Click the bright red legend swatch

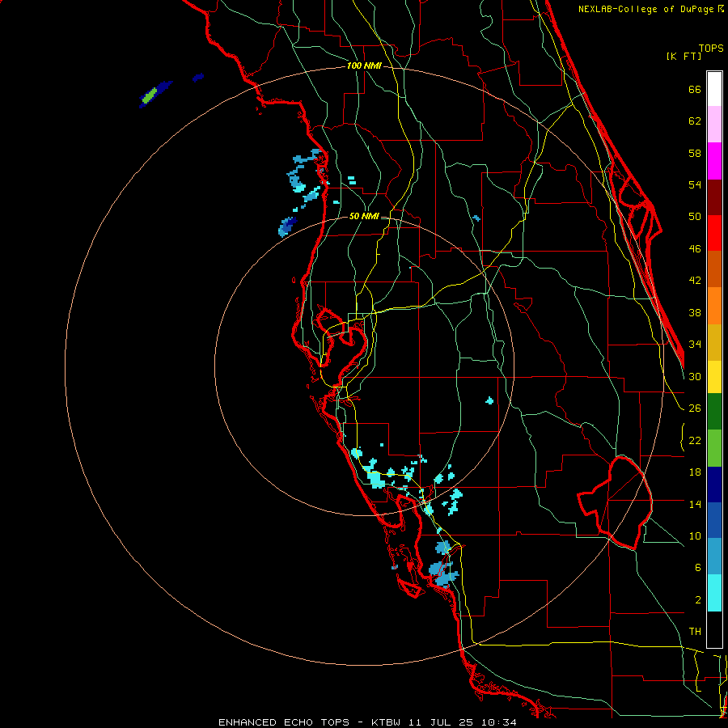[x=714, y=233]
